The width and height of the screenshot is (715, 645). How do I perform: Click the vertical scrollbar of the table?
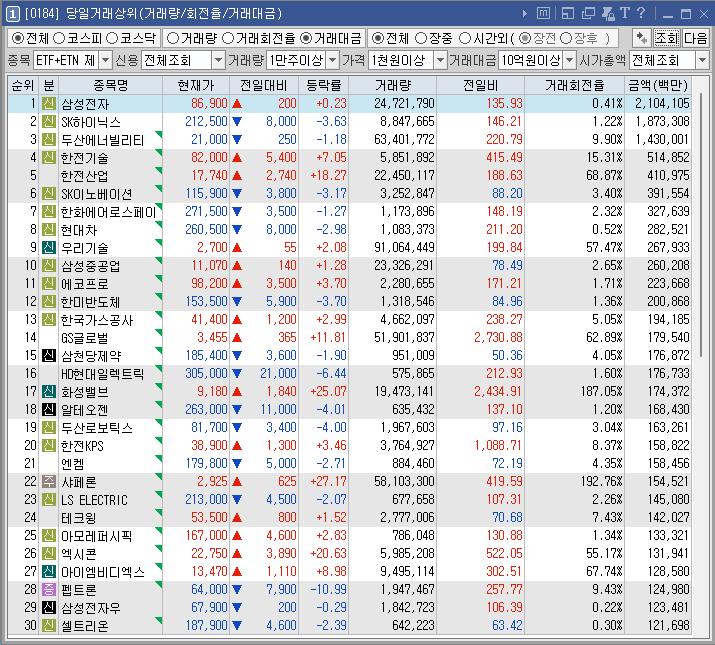click(x=701, y=226)
